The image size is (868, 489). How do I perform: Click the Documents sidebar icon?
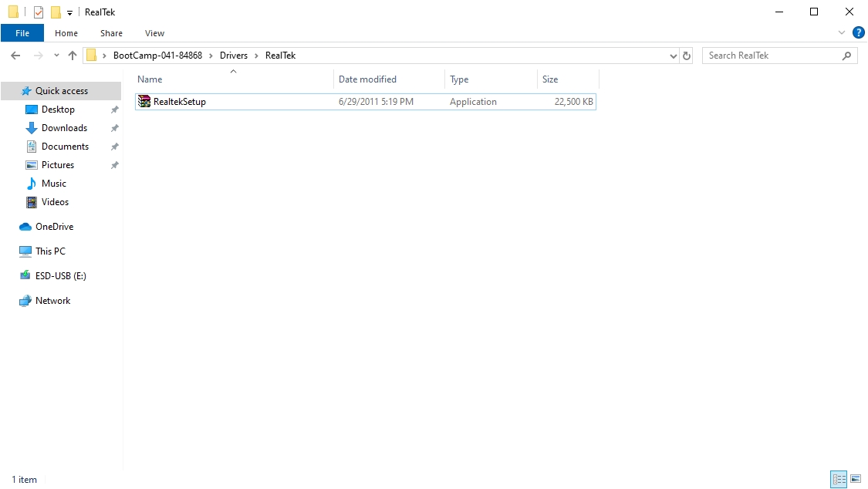tap(32, 147)
